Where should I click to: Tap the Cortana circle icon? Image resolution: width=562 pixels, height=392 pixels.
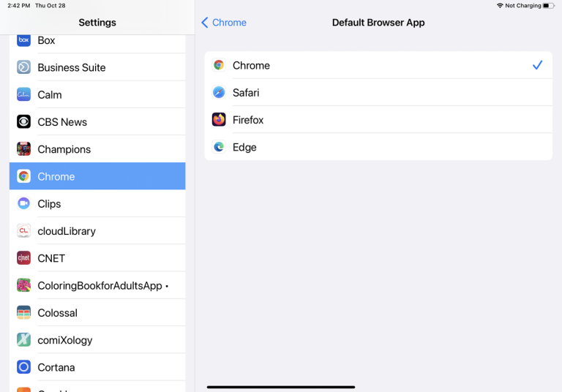23,367
